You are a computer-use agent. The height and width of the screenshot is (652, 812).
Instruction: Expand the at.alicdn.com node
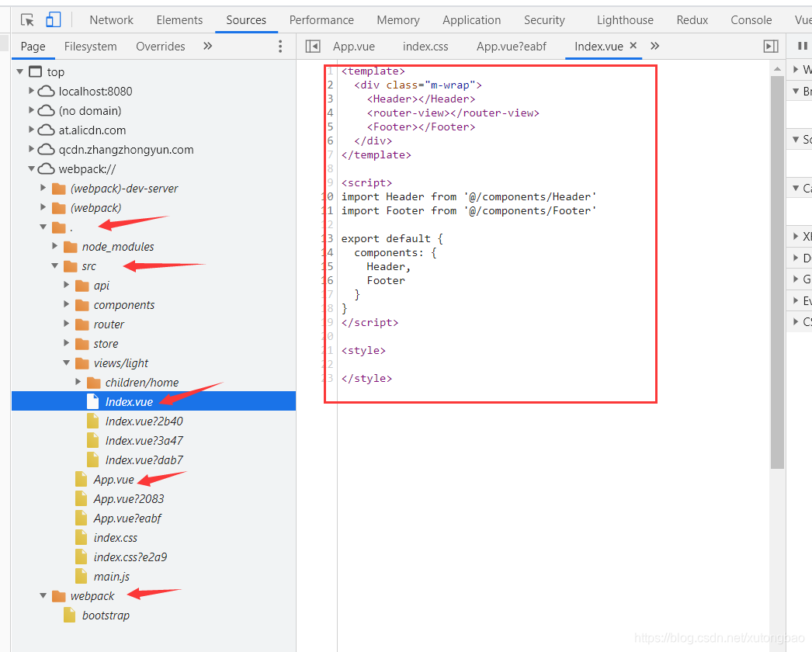tap(31, 130)
